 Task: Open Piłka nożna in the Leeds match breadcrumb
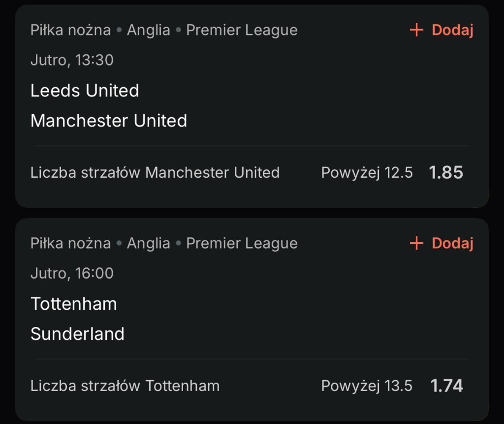[70, 31]
